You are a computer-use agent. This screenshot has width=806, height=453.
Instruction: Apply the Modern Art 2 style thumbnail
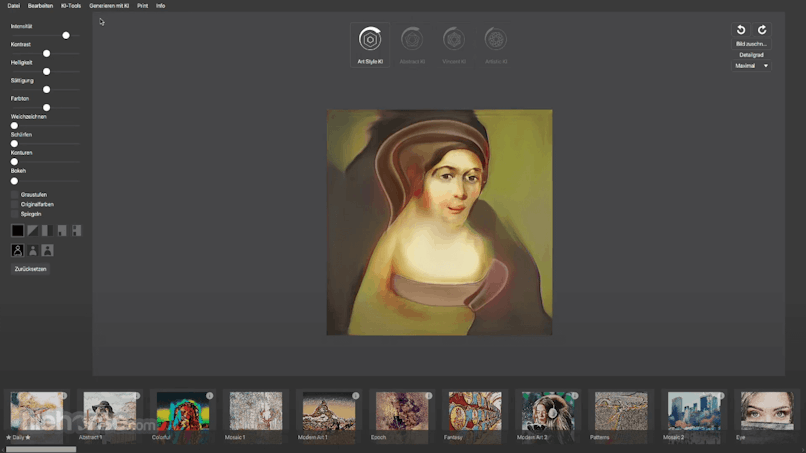(547, 411)
